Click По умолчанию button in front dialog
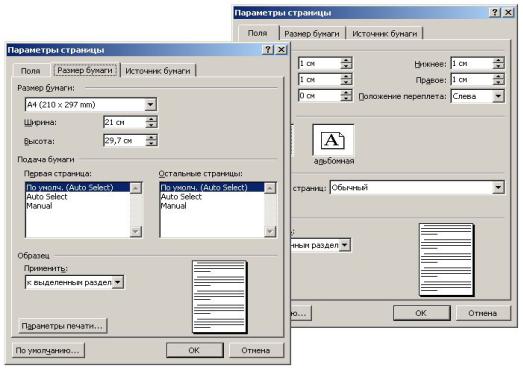The width and height of the screenshot is (523, 369). 48,350
